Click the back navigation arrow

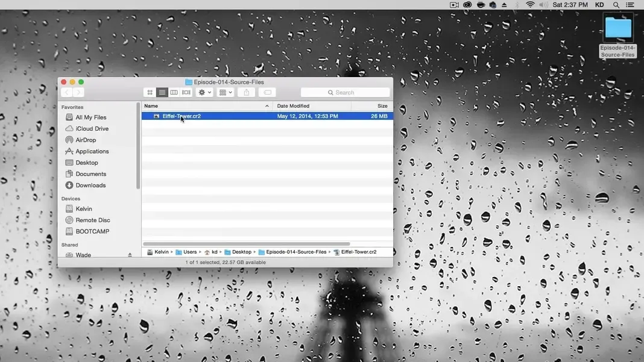coord(66,92)
